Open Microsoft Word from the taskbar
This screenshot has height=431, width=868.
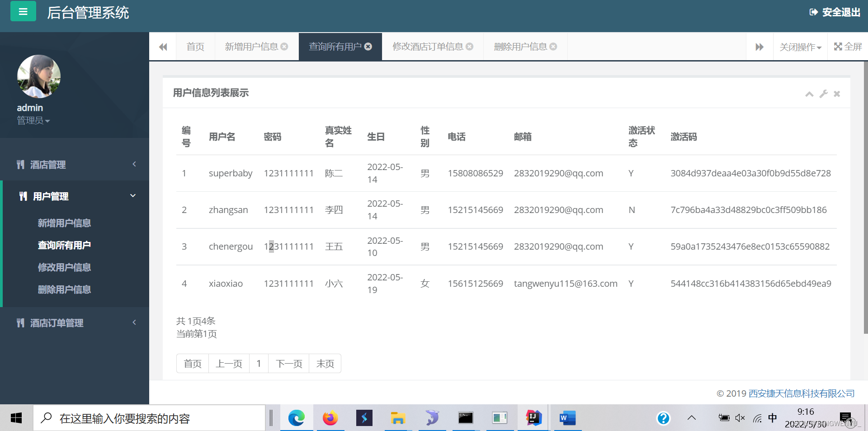point(567,417)
